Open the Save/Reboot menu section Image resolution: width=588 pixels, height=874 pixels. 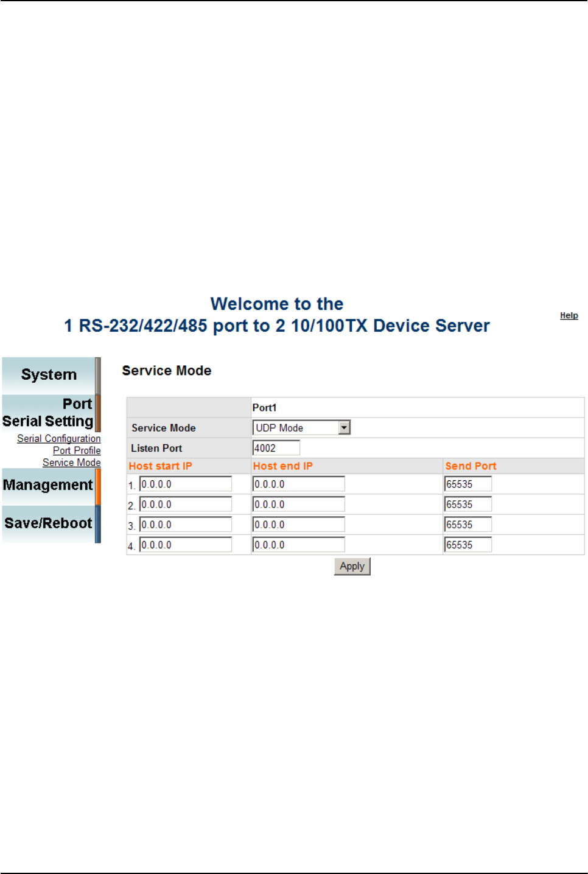(x=51, y=523)
